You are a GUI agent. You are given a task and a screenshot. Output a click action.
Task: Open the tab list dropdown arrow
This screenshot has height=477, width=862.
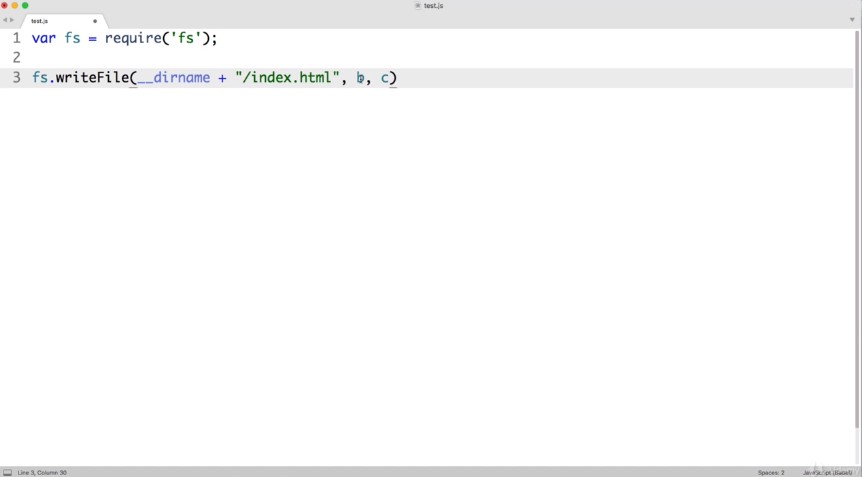[852, 20]
